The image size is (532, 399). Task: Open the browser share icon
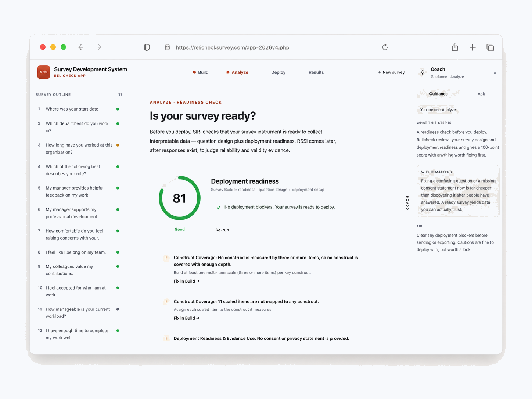455,47
